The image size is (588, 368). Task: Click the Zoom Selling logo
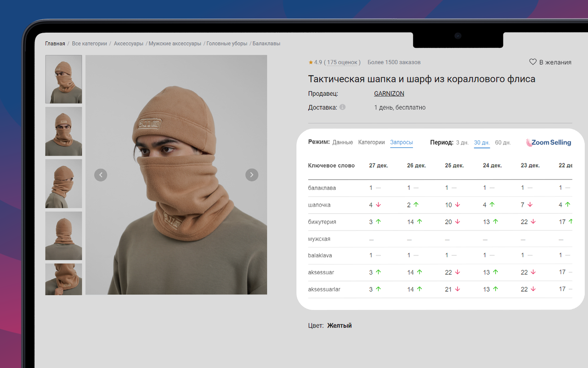[x=548, y=143]
